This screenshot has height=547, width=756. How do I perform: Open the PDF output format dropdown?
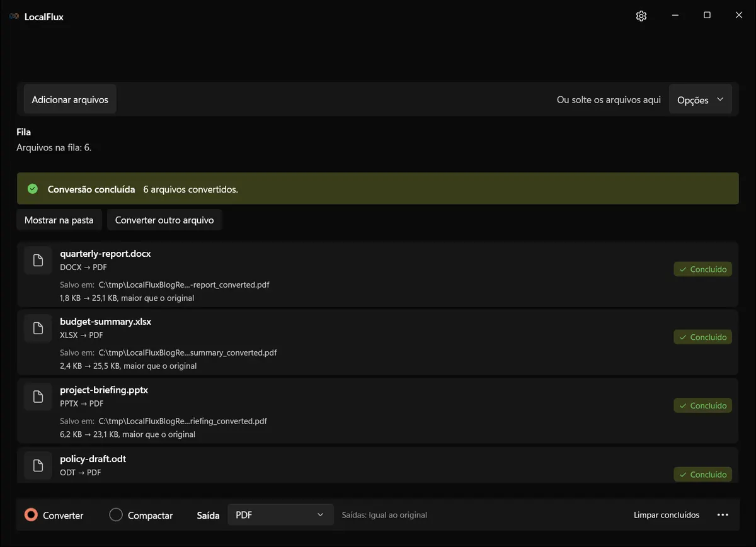(280, 515)
